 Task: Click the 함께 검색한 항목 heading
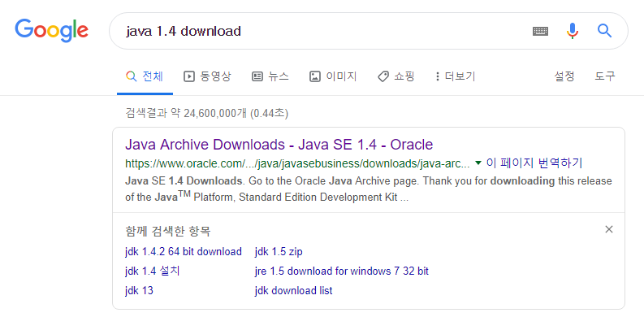(x=167, y=232)
